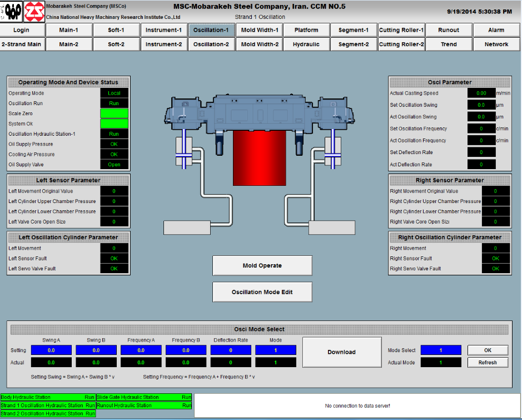Click the Left Sensor Fault OK value
This screenshot has width=522, height=420.
pos(114,259)
